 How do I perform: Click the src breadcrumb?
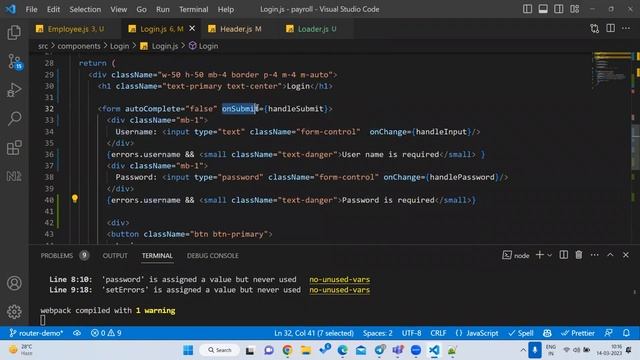pyautogui.click(x=43, y=46)
